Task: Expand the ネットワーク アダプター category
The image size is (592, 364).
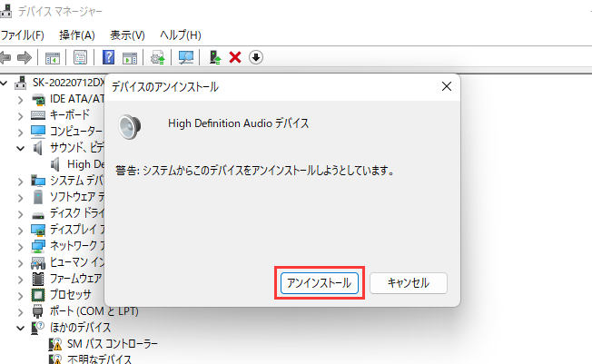Action: click(20, 247)
